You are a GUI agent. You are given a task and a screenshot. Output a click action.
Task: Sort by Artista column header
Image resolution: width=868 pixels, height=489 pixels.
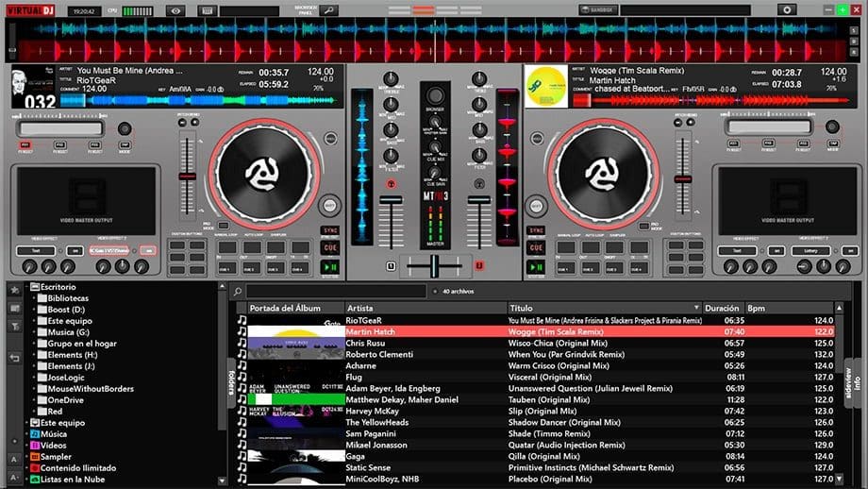point(426,308)
